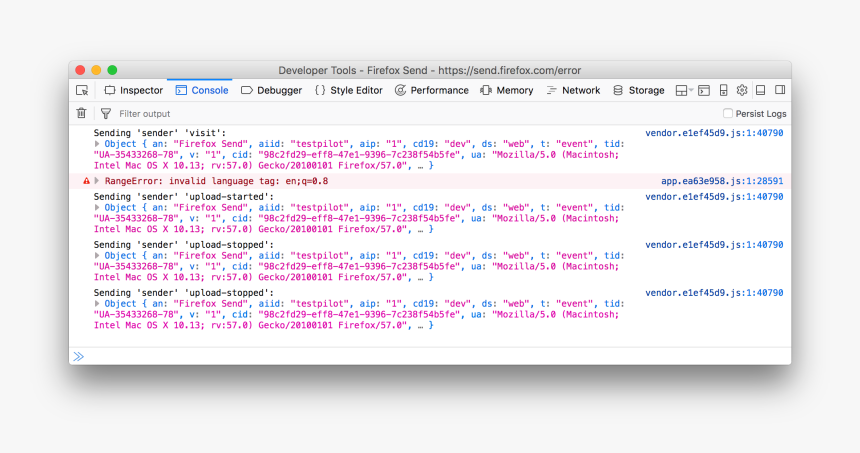Image resolution: width=860 pixels, height=453 pixels.
Task: Enable the Persist Logs checkbox
Action: click(728, 113)
